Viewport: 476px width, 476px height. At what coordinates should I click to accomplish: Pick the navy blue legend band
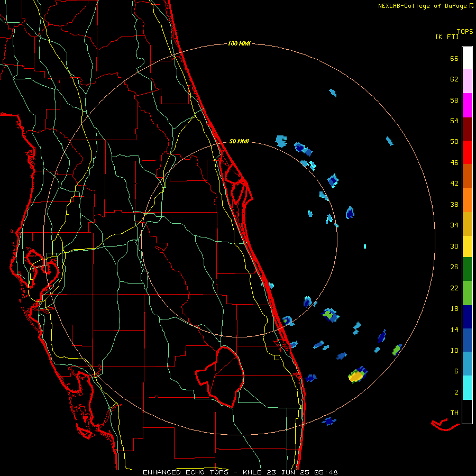pyautogui.click(x=467, y=317)
